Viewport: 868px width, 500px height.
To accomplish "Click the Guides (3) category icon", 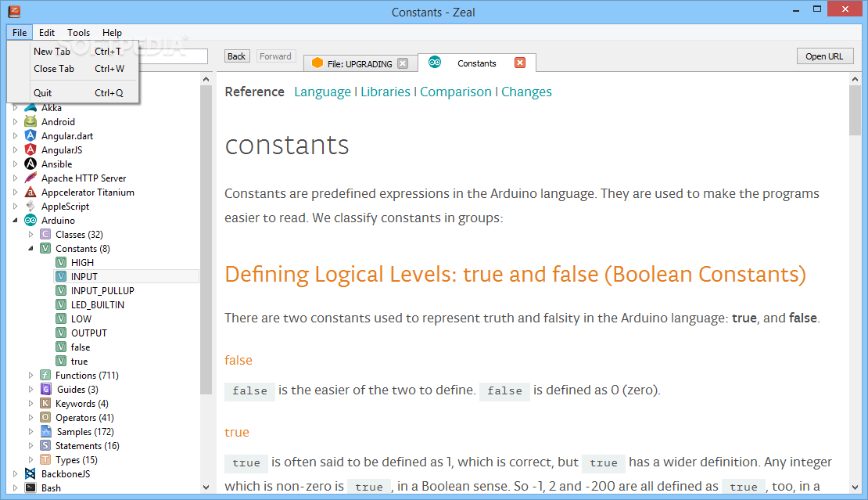I will [45, 389].
